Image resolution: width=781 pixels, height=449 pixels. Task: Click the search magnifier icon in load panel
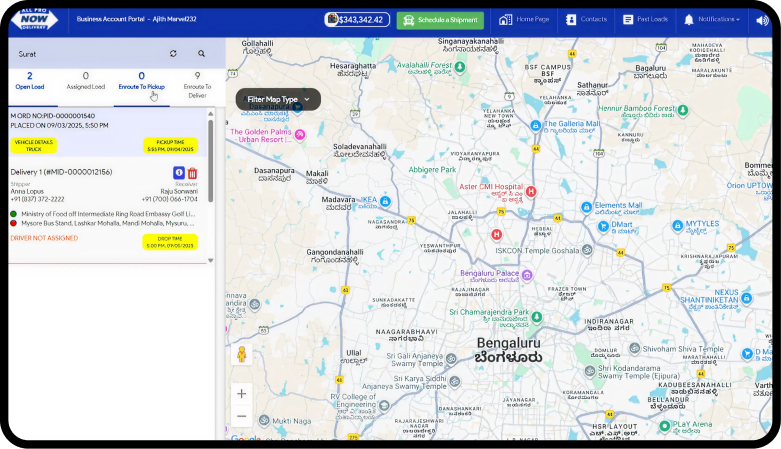pos(201,54)
